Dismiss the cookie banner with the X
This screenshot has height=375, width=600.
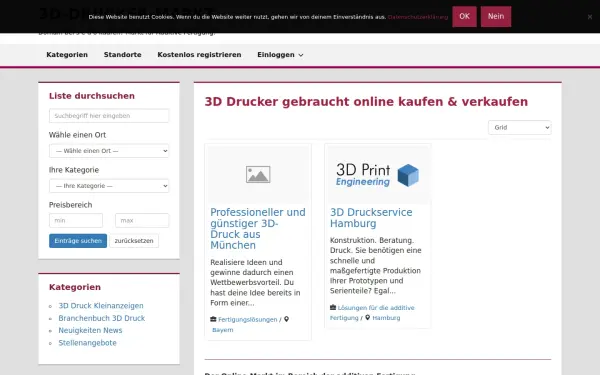(x=590, y=17)
